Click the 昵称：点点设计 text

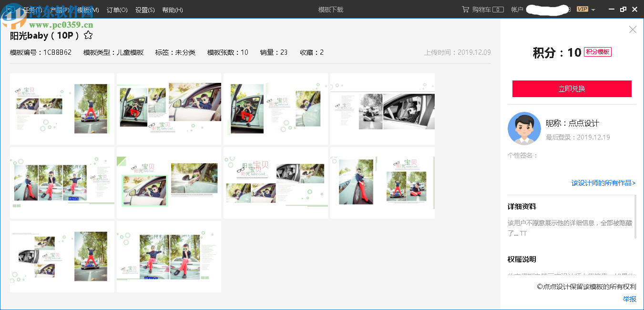pos(572,123)
